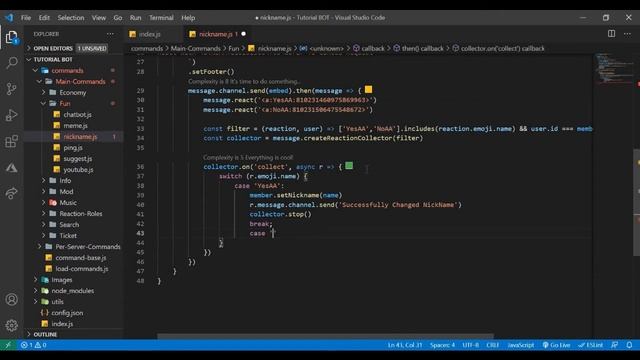Click the green complexity indicator on line 36

(x=349, y=166)
